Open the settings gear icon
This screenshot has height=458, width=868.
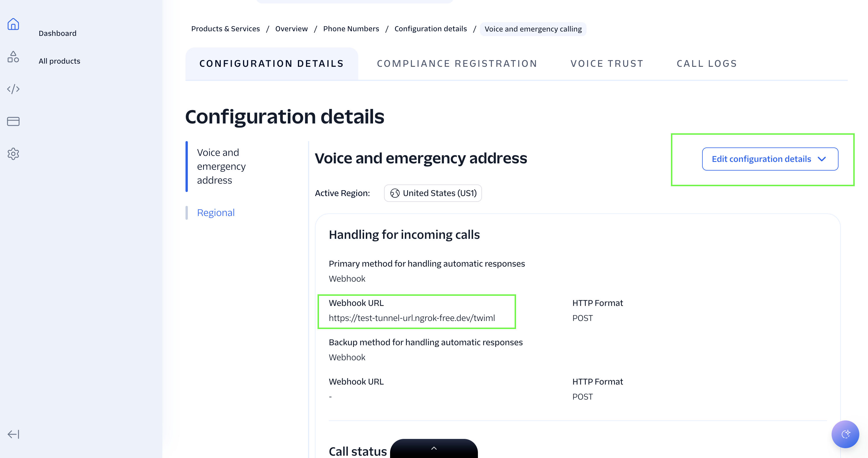point(13,154)
